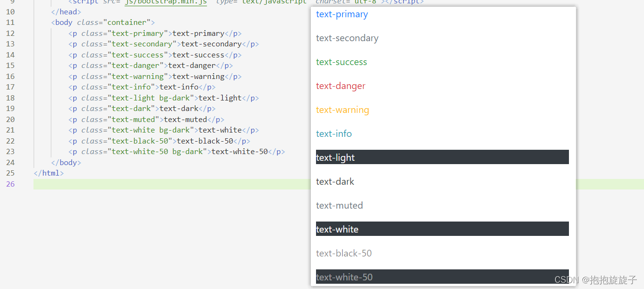Click line number 17 in the gutter

(10, 87)
